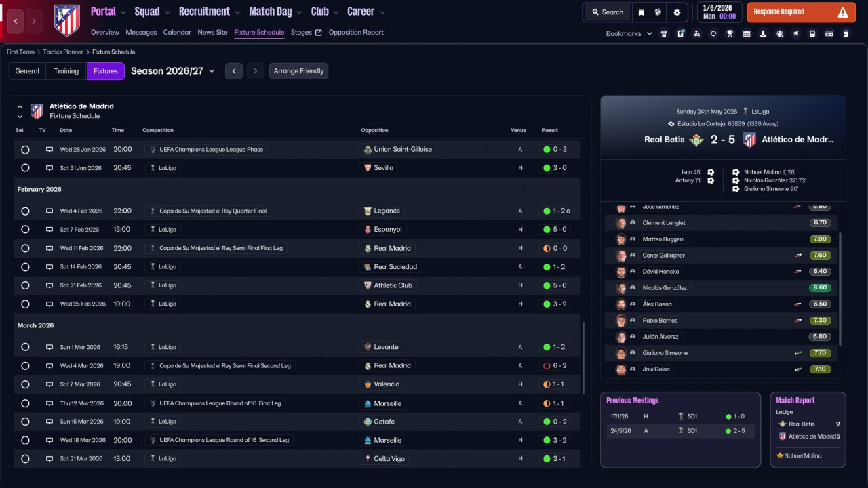This screenshot has width=868, height=488.
Task: Select the radio button for Celta Vigo fixture
Action: (x=25, y=459)
